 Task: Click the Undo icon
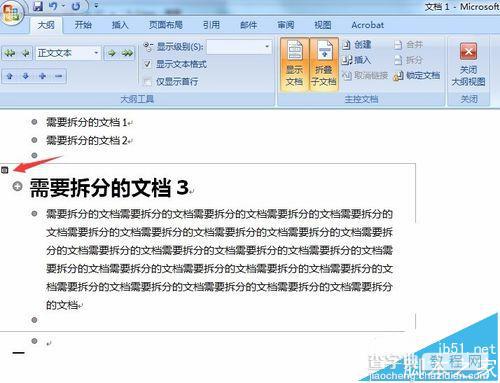(53, 6)
